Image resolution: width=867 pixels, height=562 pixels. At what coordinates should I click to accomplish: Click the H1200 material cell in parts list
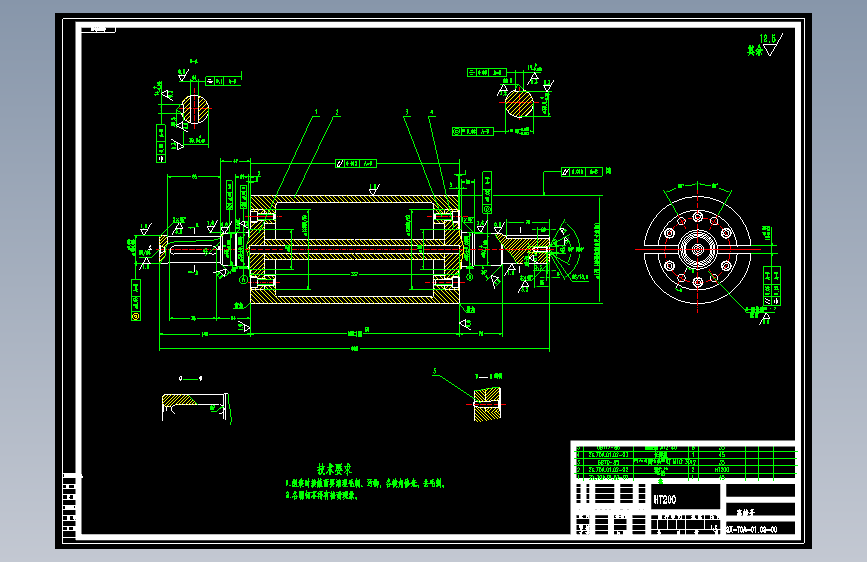(722, 470)
